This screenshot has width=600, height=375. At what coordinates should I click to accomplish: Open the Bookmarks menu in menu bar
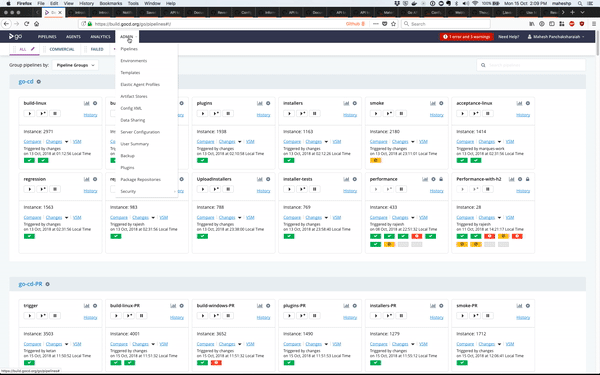coord(111,3)
